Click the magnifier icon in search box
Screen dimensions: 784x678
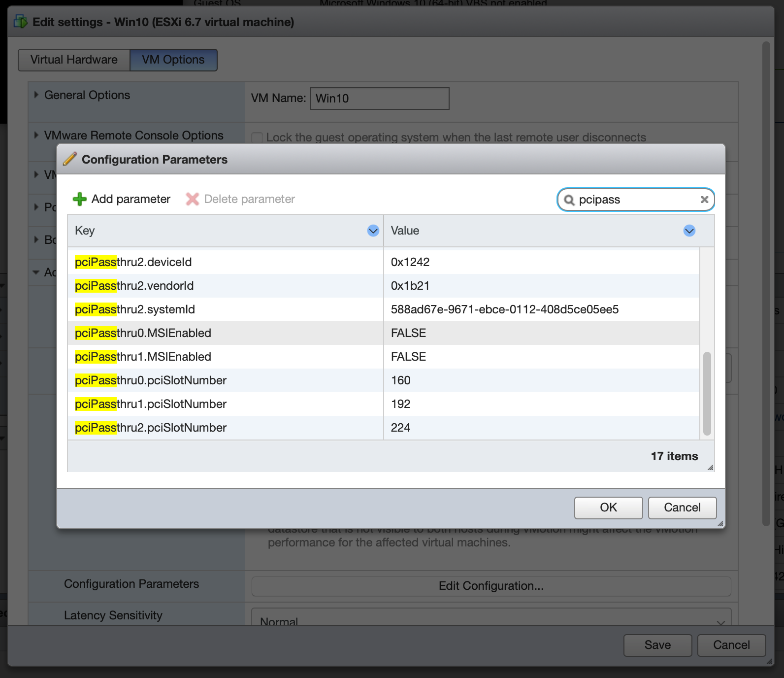(569, 200)
